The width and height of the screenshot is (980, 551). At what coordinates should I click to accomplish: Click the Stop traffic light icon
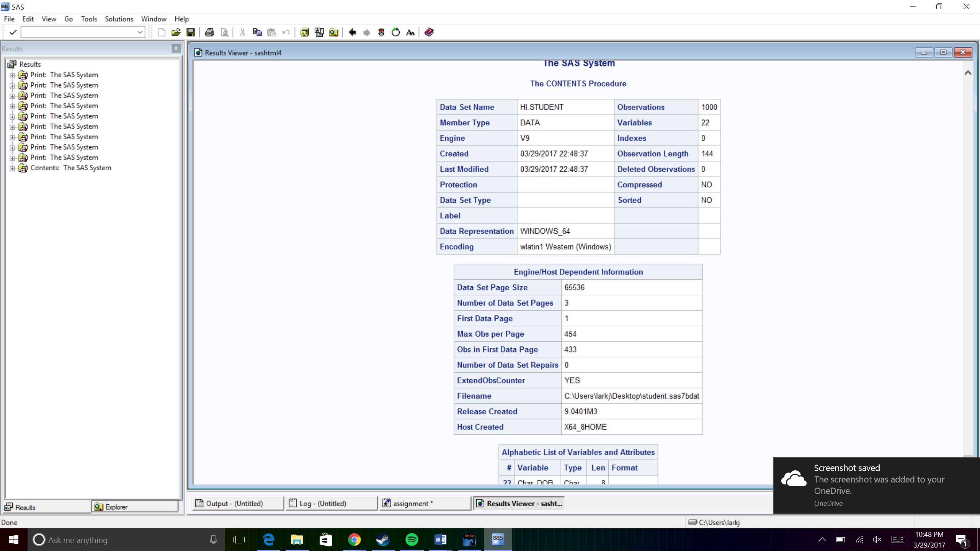[381, 33]
